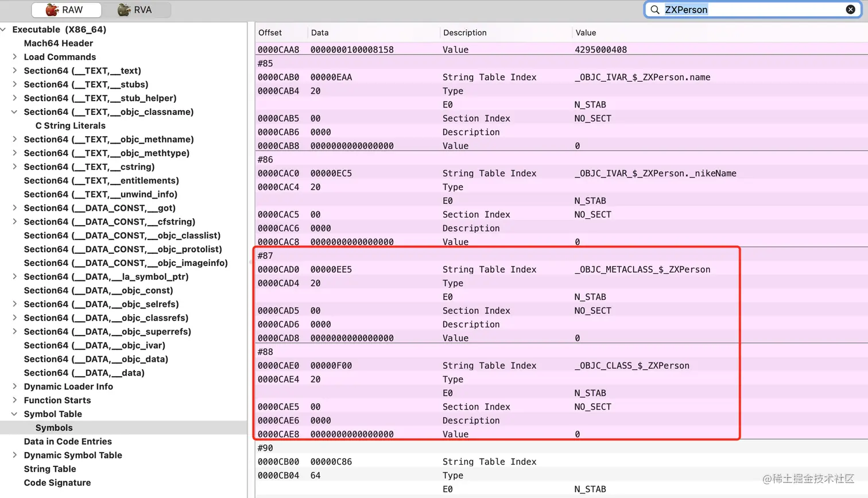The image size is (868, 498).
Task: Expand Section64 (__DATA,__objc_selrefs) node
Action: [14, 304]
